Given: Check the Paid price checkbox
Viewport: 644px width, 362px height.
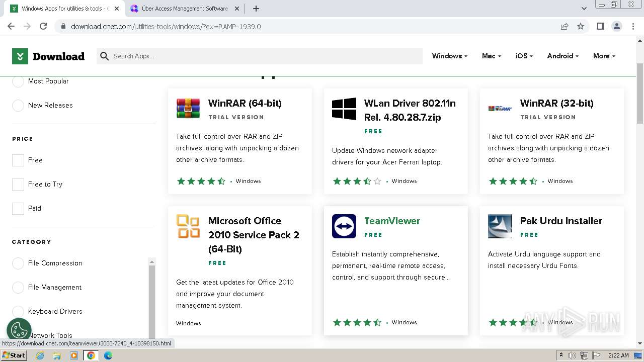Looking at the screenshot, I should 18,209.
